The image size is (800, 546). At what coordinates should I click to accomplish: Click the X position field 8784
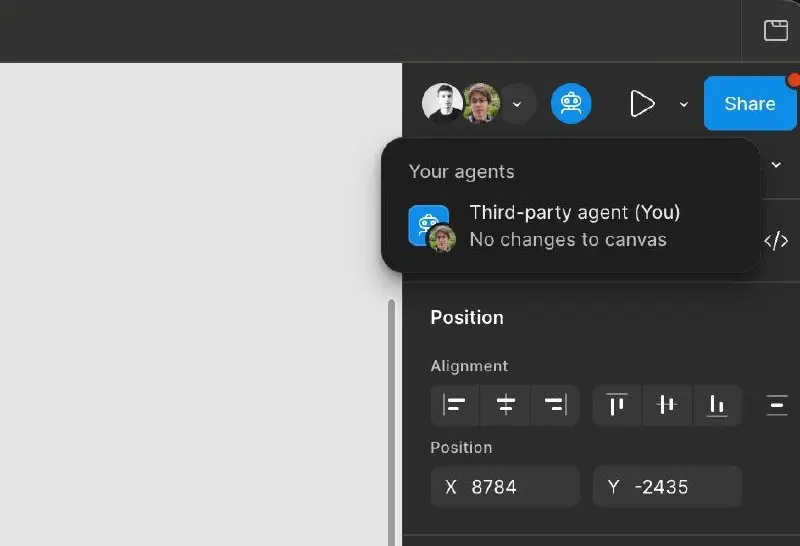tap(505, 487)
